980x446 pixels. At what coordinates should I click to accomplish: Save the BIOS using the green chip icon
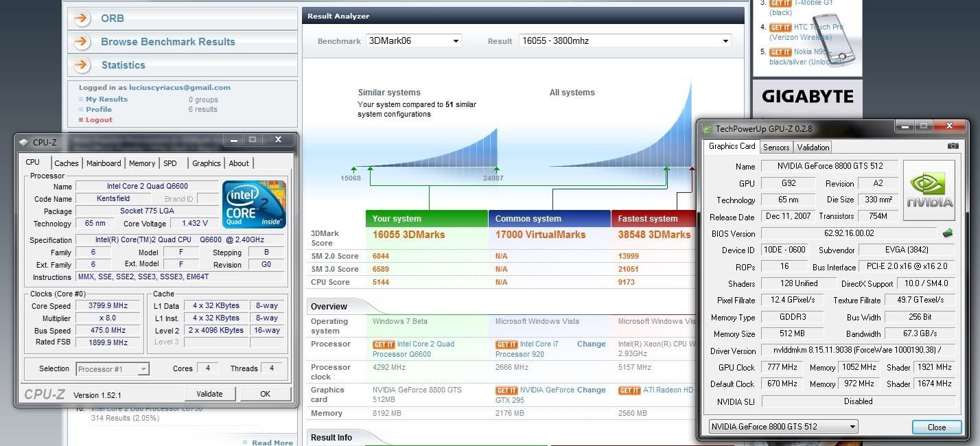[x=948, y=233]
